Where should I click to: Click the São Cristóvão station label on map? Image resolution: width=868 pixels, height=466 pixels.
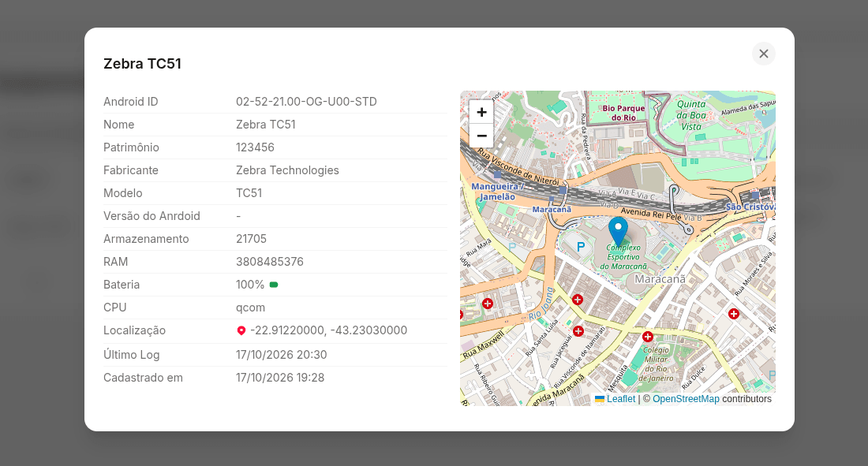point(750,207)
